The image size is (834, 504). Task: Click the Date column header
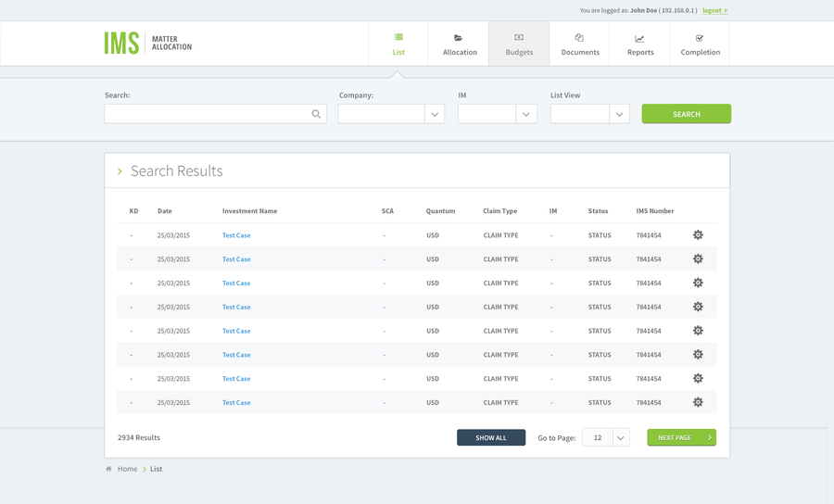pyautogui.click(x=165, y=211)
